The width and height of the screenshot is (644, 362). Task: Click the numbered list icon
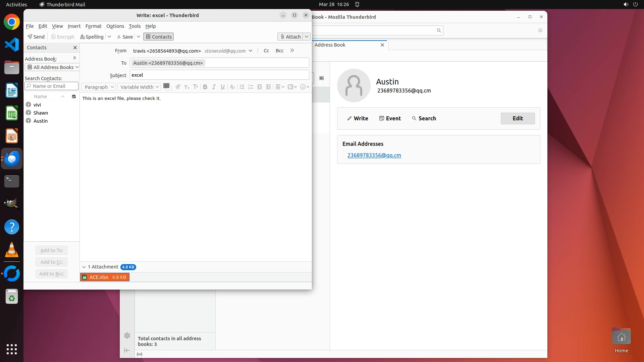click(251, 87)
